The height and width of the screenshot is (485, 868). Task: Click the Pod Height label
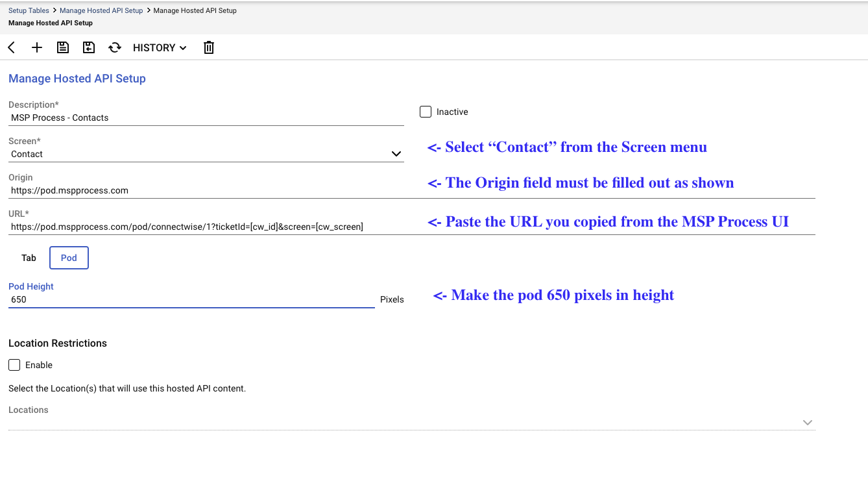coord(31,286)
